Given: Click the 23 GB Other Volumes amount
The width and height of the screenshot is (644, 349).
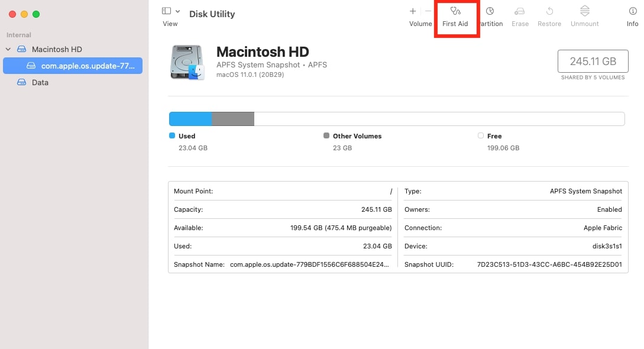Looking at the screenshot, I should pos(342,148).
